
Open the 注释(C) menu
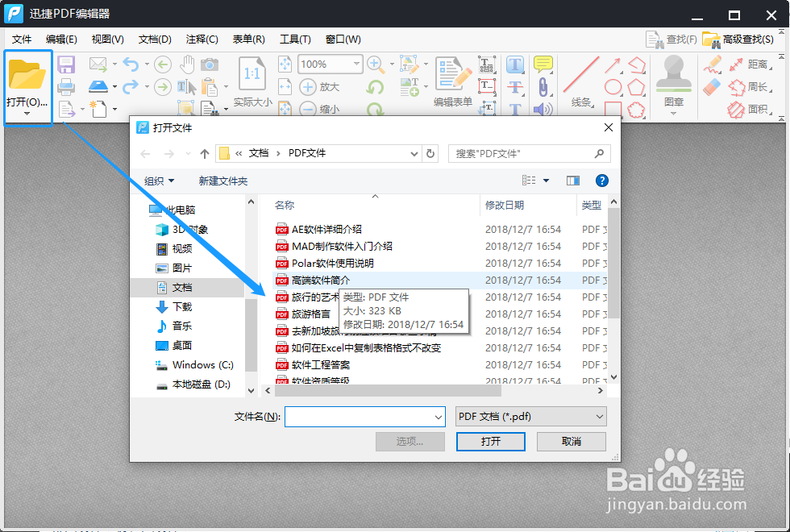click(x=202, y=39)
